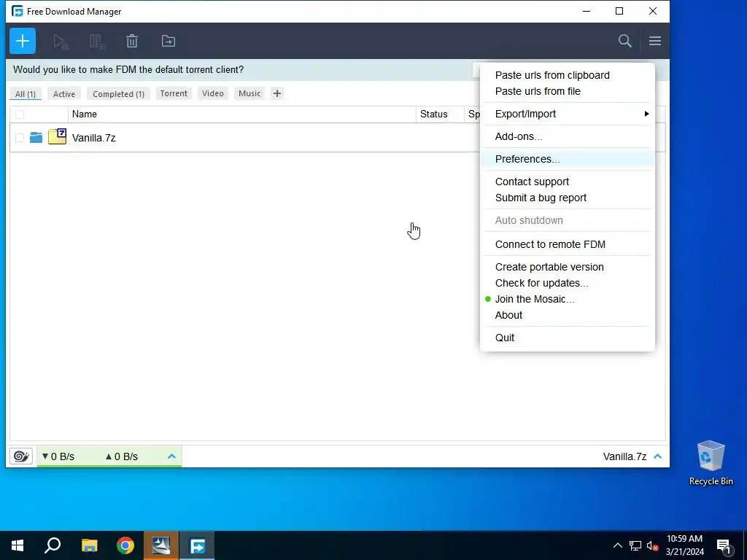Open About from menu
747x560 pixels.
[x=567, y=315]
